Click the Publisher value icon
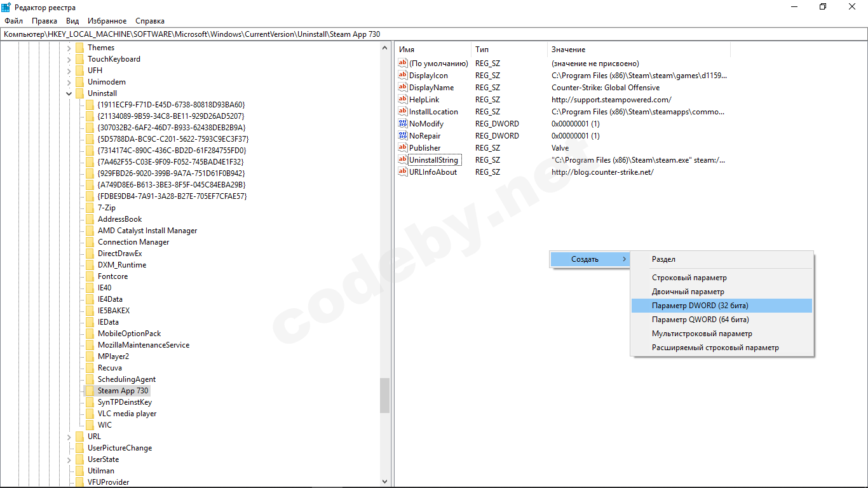The width and height of the screenshot is (868, 488). (x=402, y=147)
